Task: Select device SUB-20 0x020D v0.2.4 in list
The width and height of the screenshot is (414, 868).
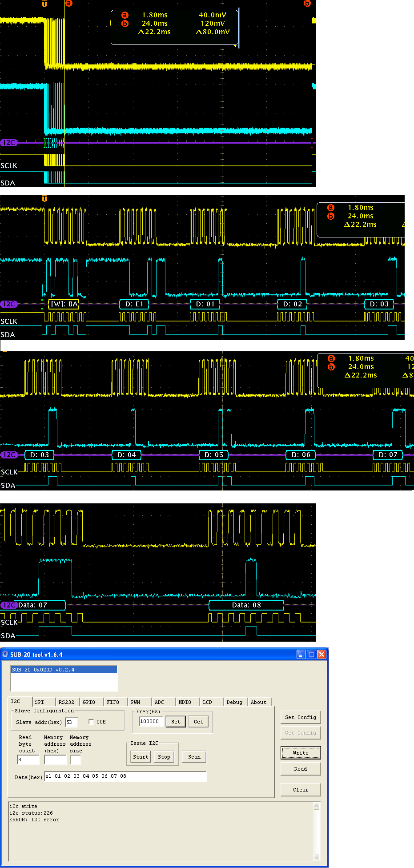Action: pyautogui.click(x=64, y=670)
